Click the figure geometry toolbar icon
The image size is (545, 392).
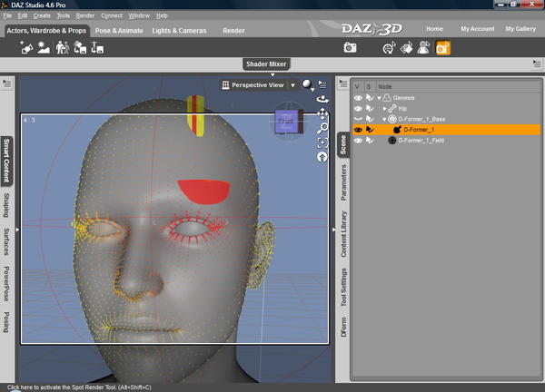point(423,48)
